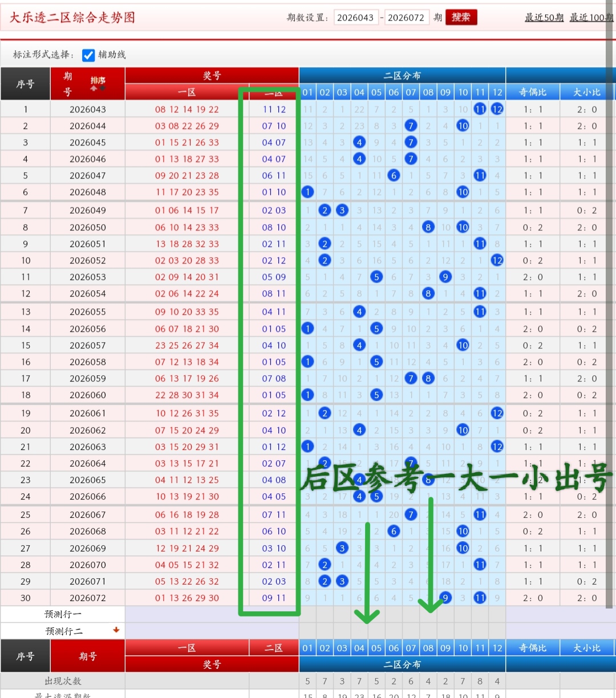Click 大小比 value 0:2 in row 2026049
Viewport: 616px width, 698px height.
pyautogui.click(x=587, y=210)
